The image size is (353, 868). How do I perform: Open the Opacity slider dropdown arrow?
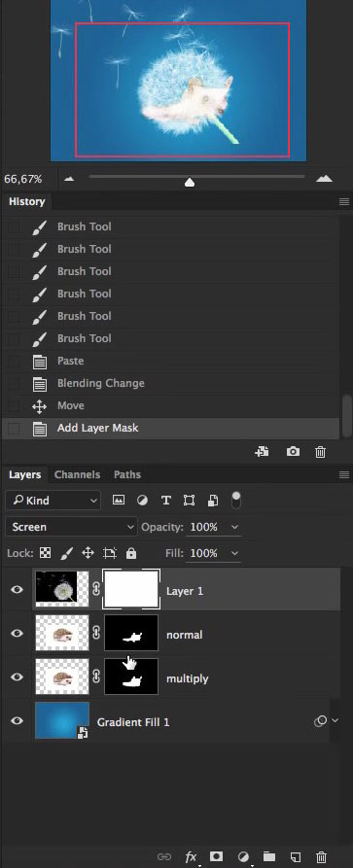click(235, 527)
